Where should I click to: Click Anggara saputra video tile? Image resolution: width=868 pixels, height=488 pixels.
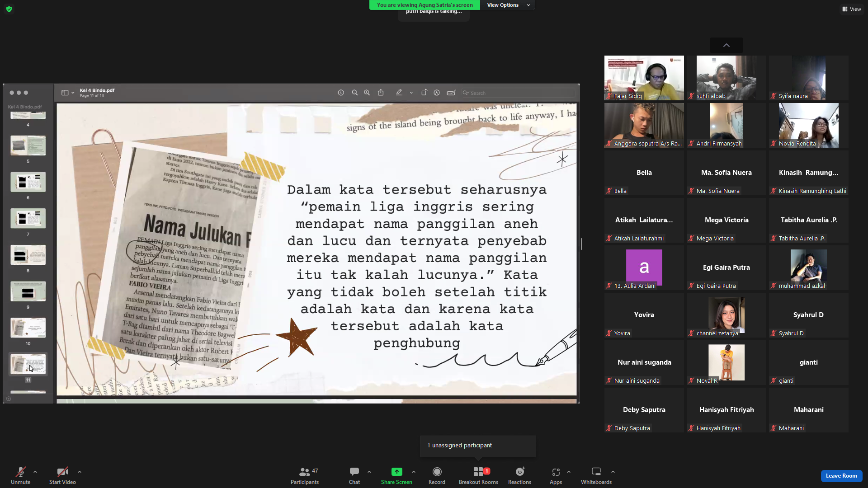pyautogui.click(x=644, y=125)
